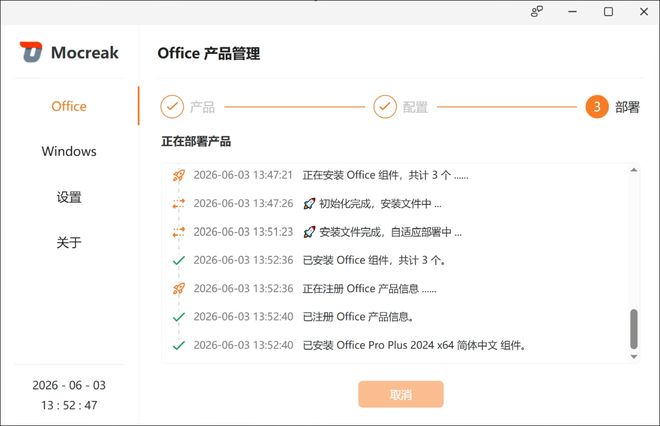660x426 pixels.
Task: Click rocket emoji before 初始化完成
Action: click(x=309, y=204)
